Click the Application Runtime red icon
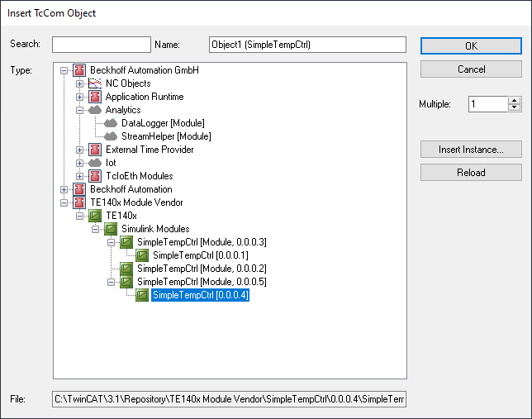Viewport: 532px width, 419px height. coord(95,97)
